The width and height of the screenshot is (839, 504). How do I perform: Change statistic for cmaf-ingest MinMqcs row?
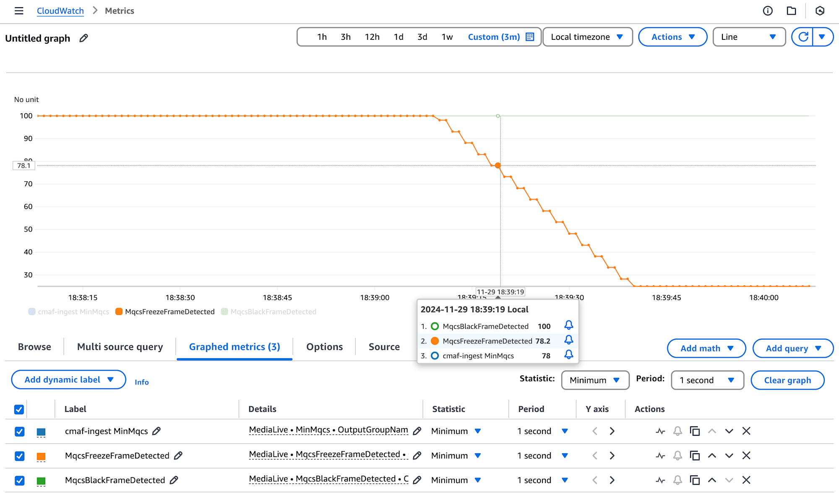(456, 431)
